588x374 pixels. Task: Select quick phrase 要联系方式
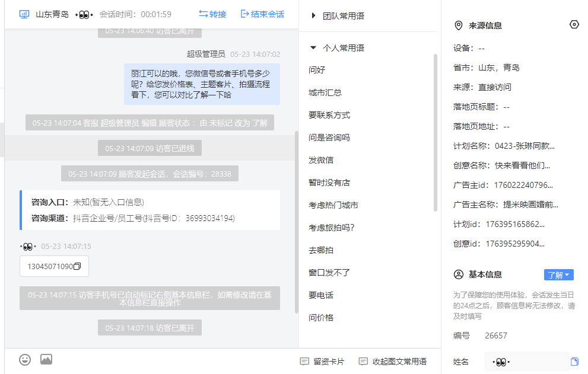point(329,115)
